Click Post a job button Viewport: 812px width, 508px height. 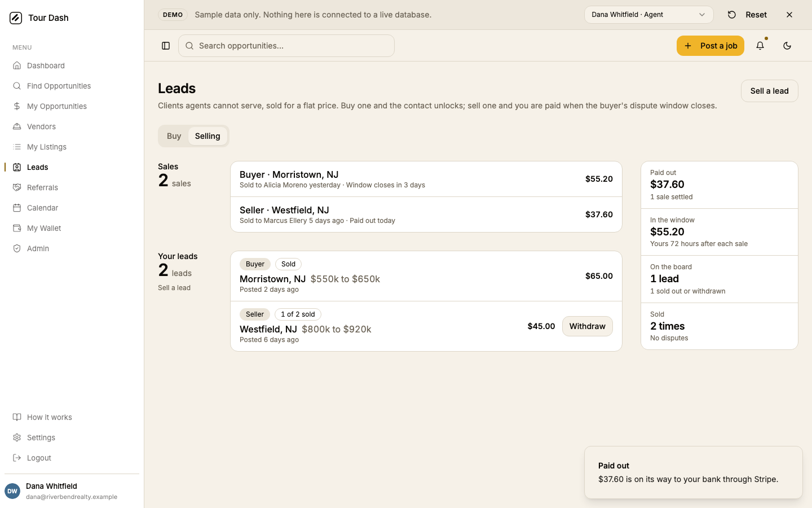710,46
